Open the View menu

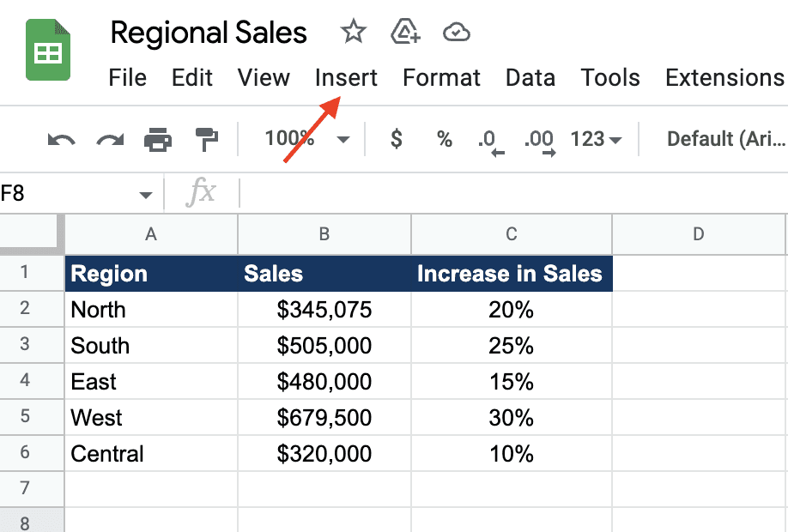264,78
